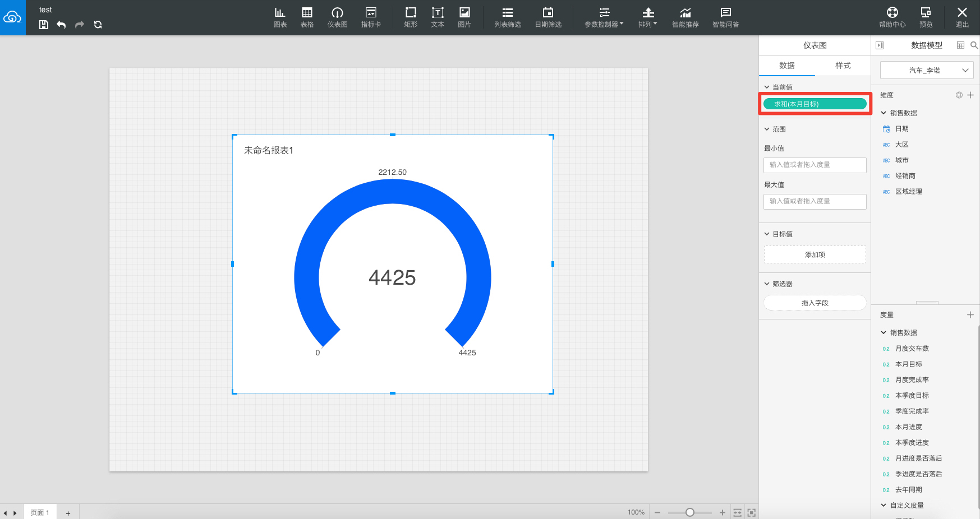The height and width of the screenshot is (519, 980).
Task: Click the table grid icon by 数据模型
Action: [x=961, y=45]
